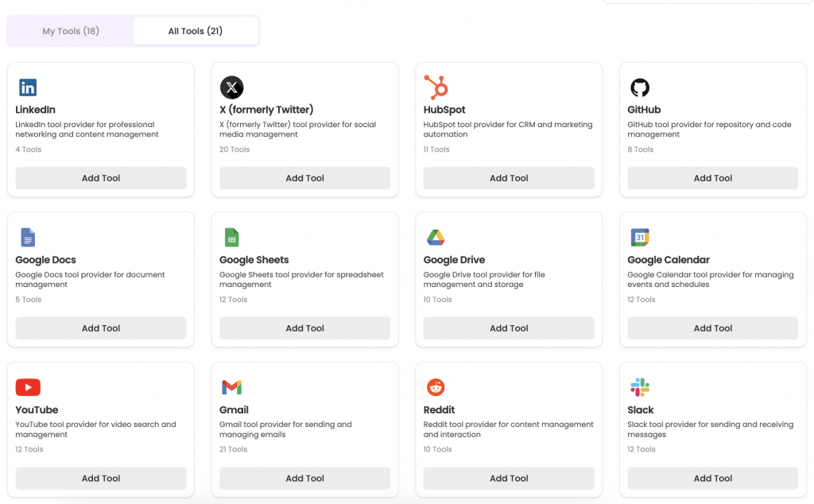Screen dimensions: 814x504
Task: Click the Google Calendar "12 Tools" count
Action: [x=642, y=300]
